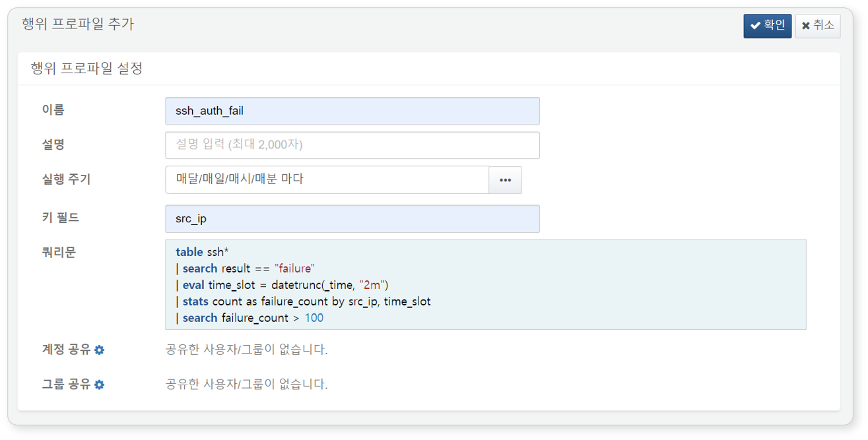Screen dimensions: 868x440
Task: Edit the name field ssh_auth_fail
Action: 352,111
